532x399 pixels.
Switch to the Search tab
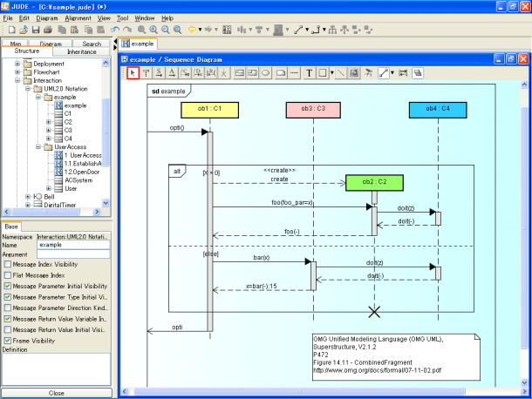tap(92, 44)
